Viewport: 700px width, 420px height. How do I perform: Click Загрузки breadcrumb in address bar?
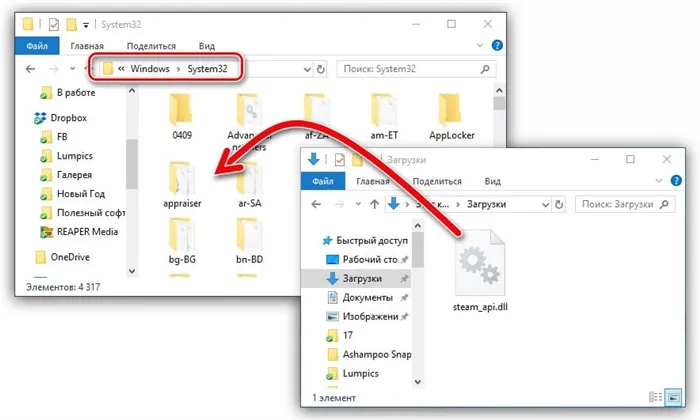click(x=486, y=204)
